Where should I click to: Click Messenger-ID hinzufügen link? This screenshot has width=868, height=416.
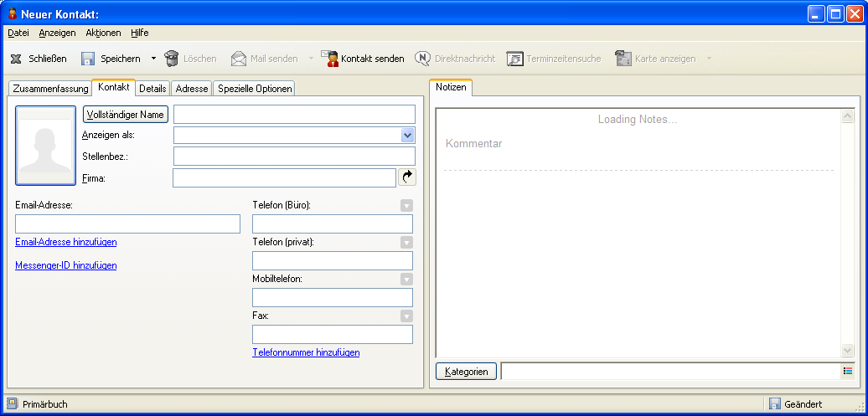coord(66,265)
